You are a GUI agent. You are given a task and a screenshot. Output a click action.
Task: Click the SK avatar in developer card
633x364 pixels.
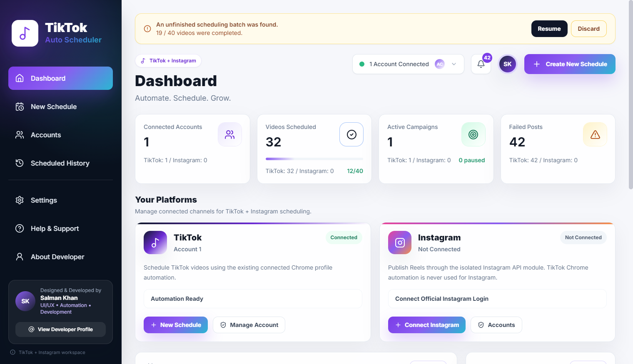coord(25,301)
